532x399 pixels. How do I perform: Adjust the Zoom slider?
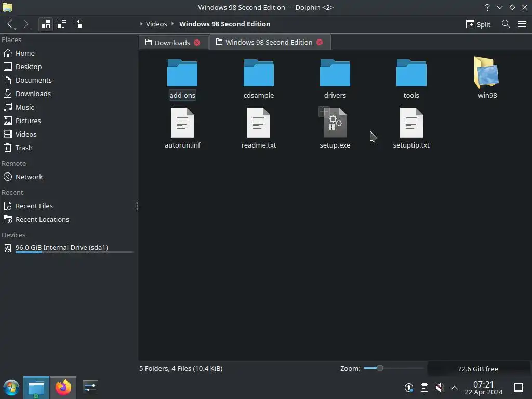coord(394,368)
